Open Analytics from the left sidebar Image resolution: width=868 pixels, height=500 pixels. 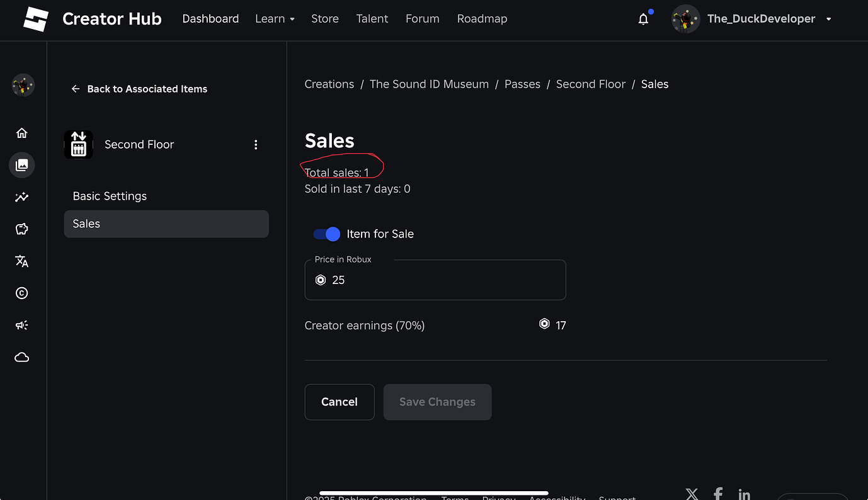pos(21,197)
